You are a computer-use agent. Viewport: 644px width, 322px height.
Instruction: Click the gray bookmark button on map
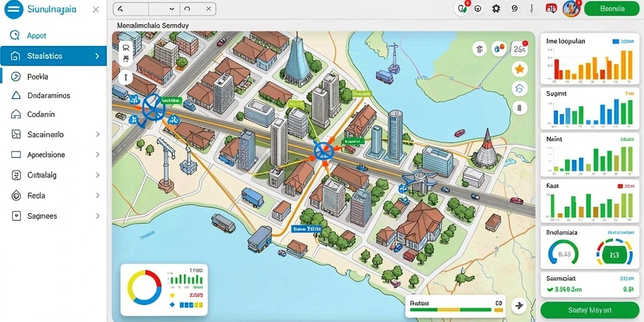click(x=519, y=108)
